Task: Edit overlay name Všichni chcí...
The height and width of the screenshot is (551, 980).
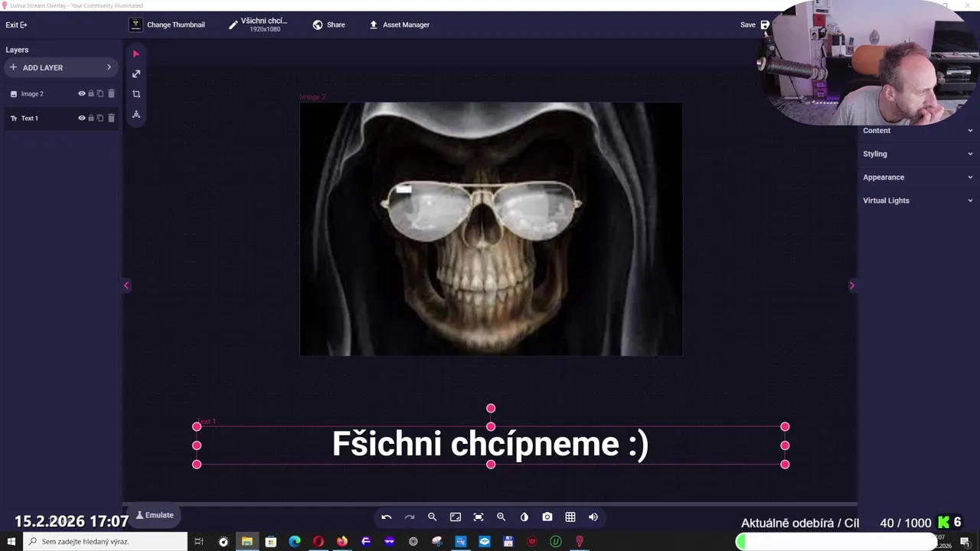Action: (x=259, y=24)
